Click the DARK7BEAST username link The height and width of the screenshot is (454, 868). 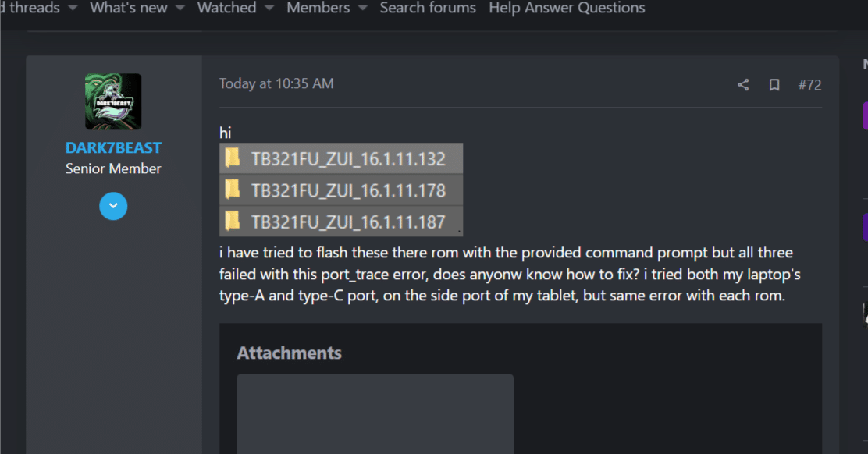pyautogui.click(x=113, y=148)
